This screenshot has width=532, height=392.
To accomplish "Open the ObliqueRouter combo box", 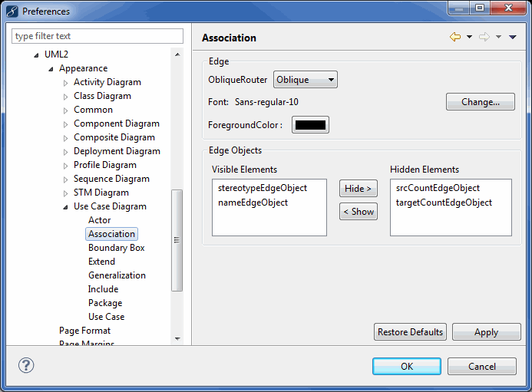I will click(x=305, y=80).
